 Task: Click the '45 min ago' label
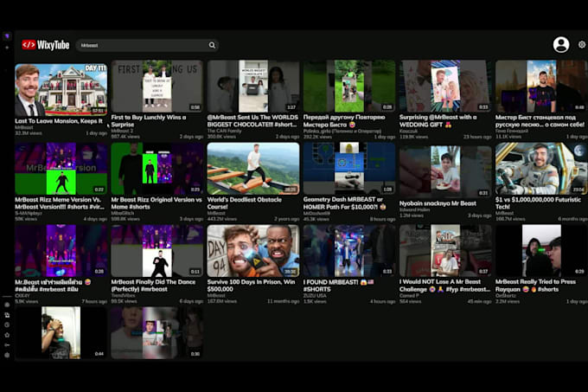click(479, 301)
